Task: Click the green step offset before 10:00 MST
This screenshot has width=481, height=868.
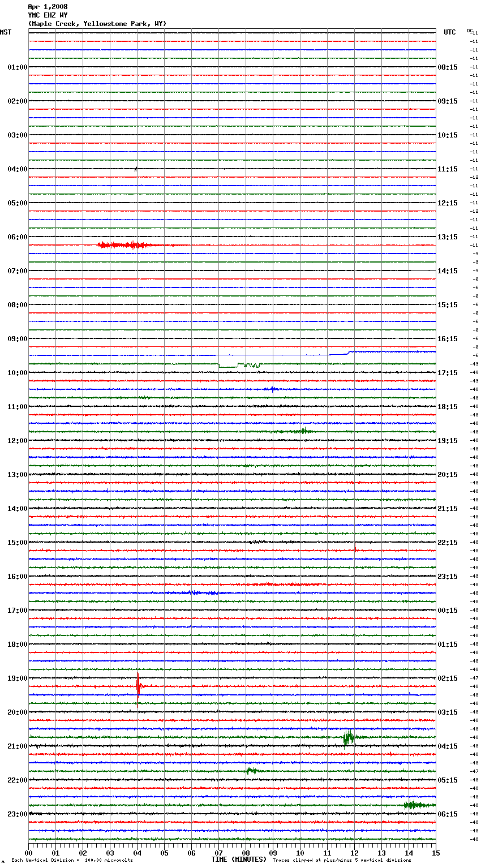Action: point(239,365)
